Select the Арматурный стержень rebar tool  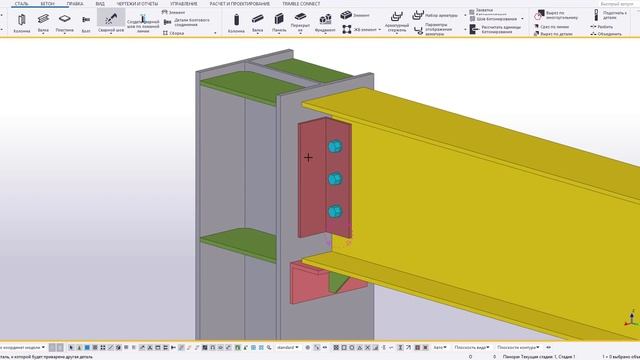click(x=397, y=22)
